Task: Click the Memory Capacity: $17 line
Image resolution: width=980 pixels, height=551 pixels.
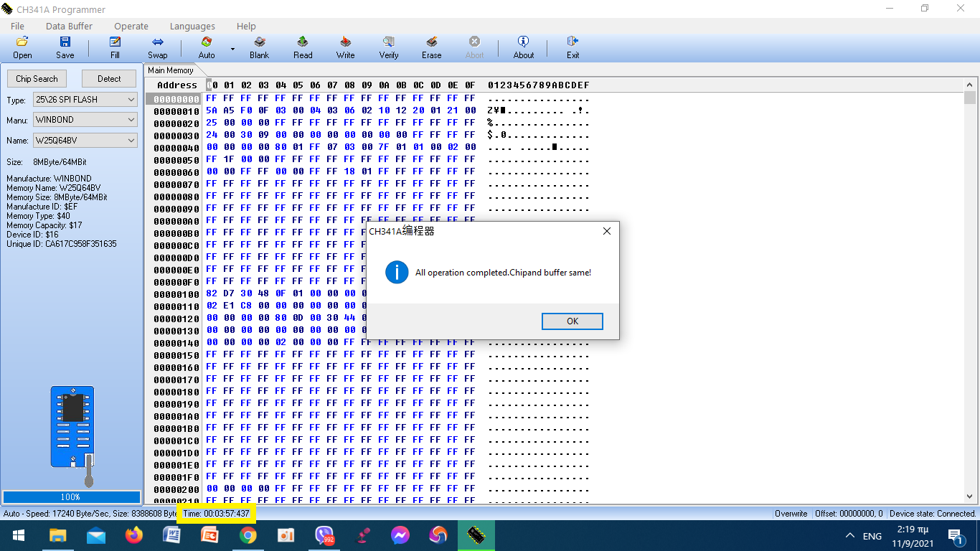Action: [44, 225]
